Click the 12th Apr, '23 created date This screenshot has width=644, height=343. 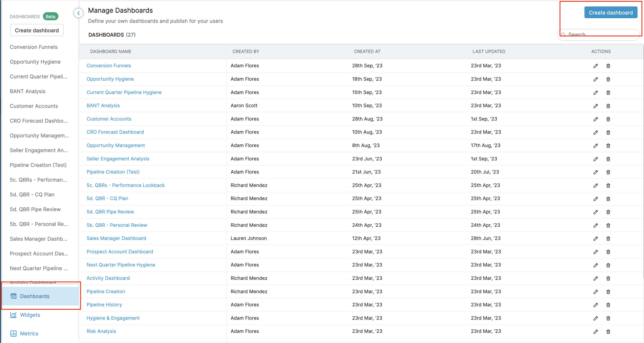[x=366, y=238]
